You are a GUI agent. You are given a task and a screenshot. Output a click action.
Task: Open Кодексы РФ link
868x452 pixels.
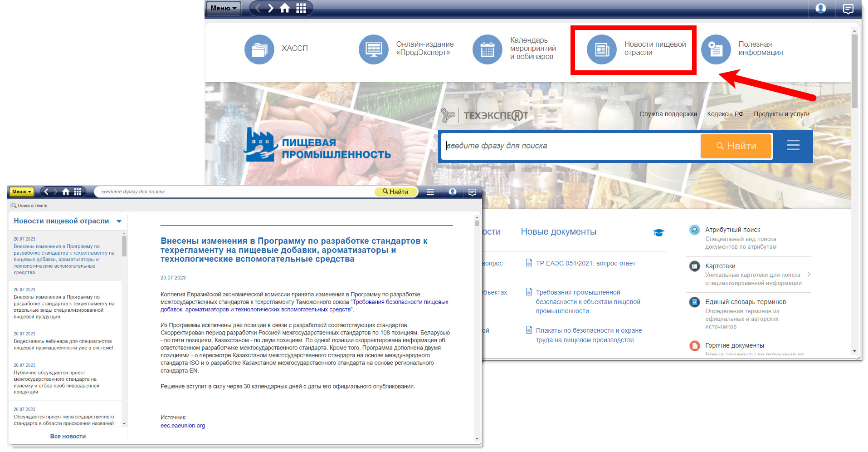coord(725,114)
